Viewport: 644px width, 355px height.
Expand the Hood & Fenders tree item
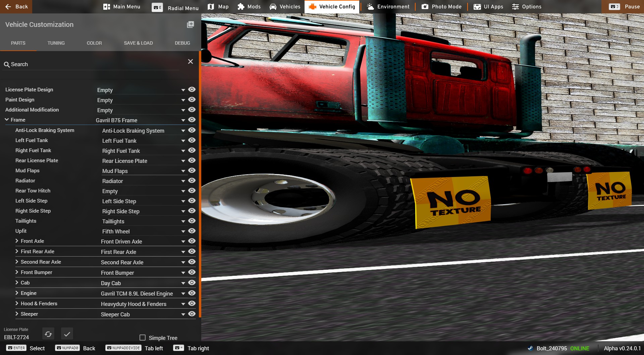pos(17,303)
